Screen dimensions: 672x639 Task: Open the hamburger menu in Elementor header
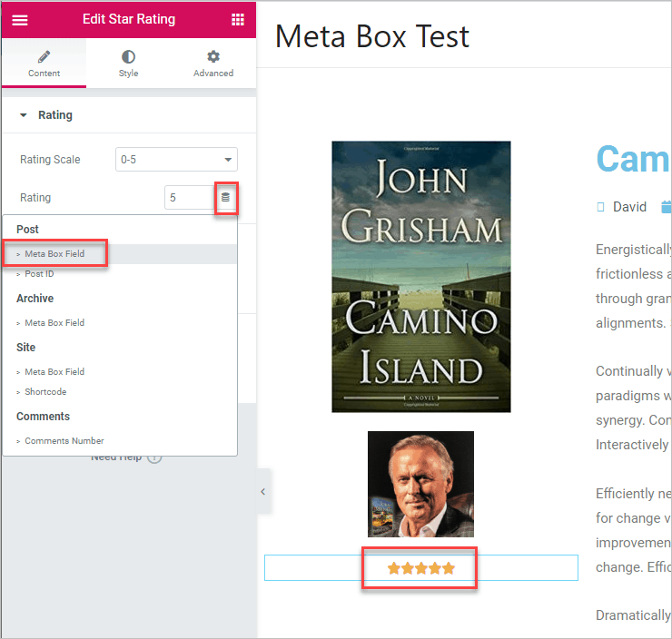point(20,20)
